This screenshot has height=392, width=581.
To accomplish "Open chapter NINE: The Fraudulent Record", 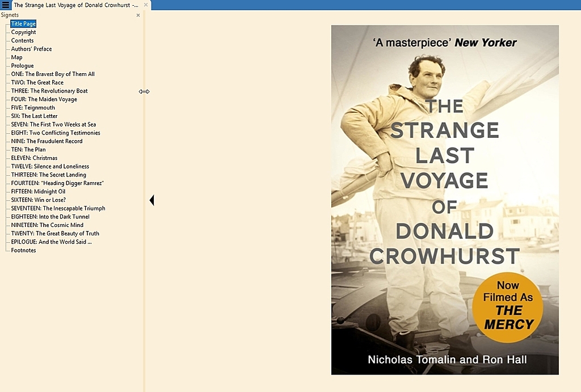I will (47, 141).
